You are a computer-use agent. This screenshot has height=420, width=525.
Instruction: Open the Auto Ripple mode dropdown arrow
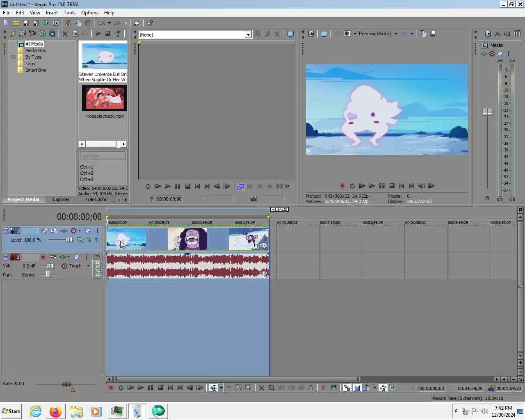(374, 388)
